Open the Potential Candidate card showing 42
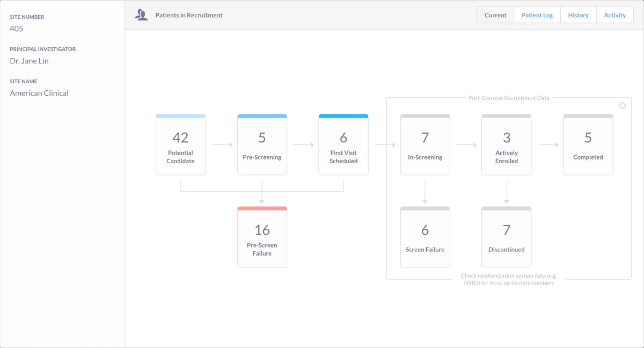Image resolution: width=644 pixels, height=348 pixels. (180, 145)
